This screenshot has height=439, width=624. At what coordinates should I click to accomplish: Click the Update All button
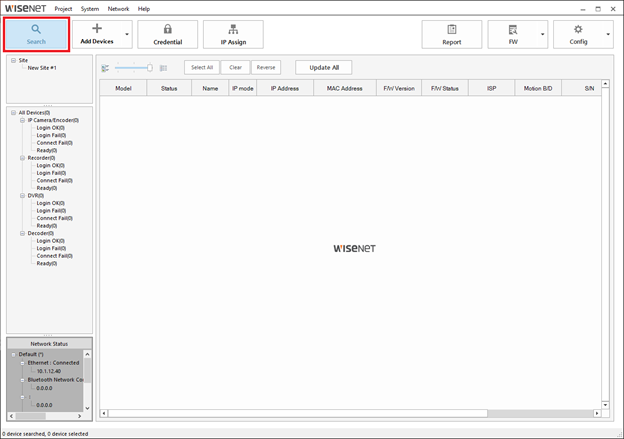pos(324,68)
